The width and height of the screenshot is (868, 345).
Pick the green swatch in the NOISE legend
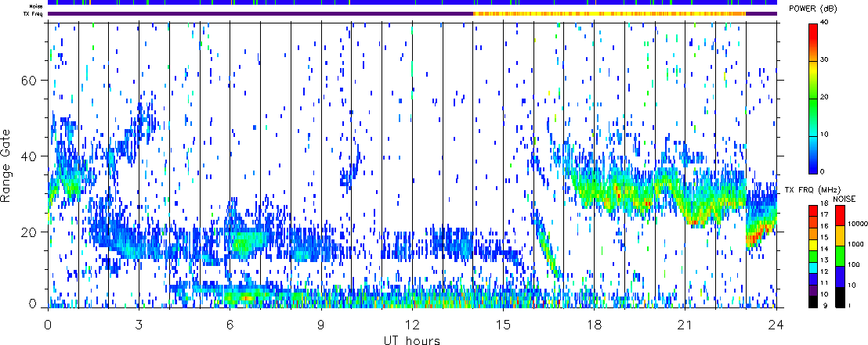coord(841,256)
